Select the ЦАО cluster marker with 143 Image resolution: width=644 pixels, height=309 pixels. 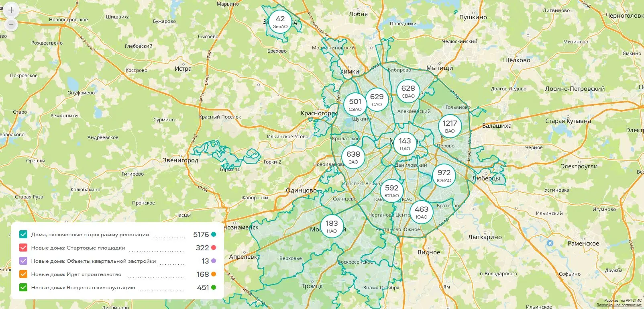pos(405,144)
